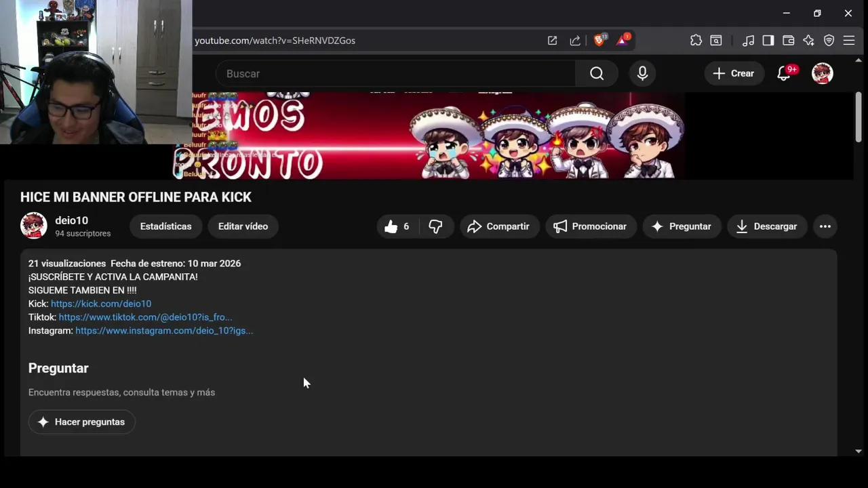The width and height of the screenshot is (868, 488).
Task: Open account avatar menu in YouTube header
Action: click(x=823, y=73)
